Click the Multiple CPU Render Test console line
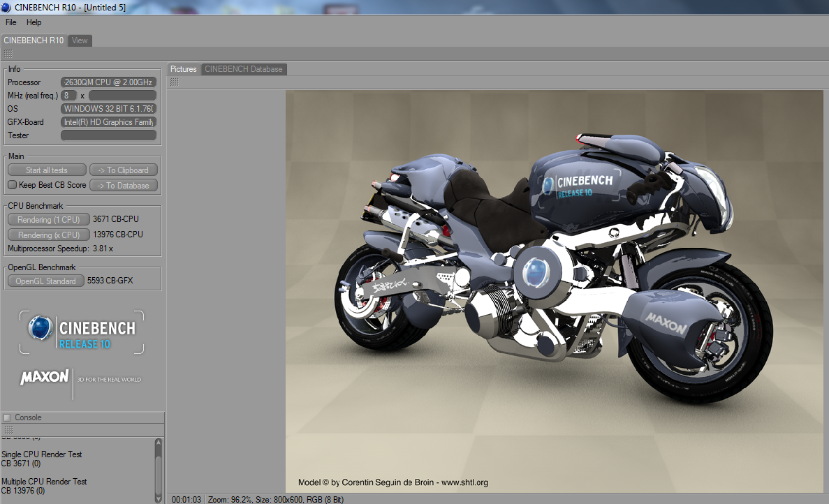Viewport: 829px width, 504px height. point(44,482)
